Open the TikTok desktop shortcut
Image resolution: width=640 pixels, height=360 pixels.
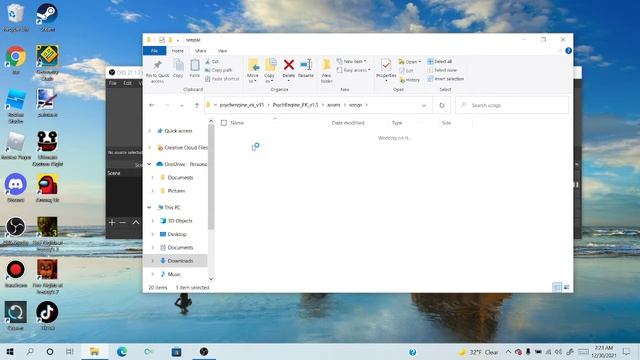pyautogui.click(x=47, y=316)
